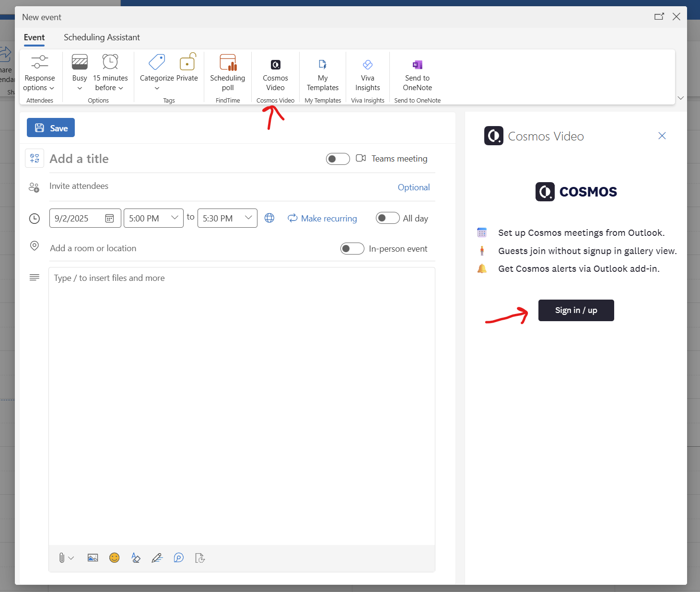Open Categorize tag menu
Viewport: 700px width, 592px height.
coord(157,72)
